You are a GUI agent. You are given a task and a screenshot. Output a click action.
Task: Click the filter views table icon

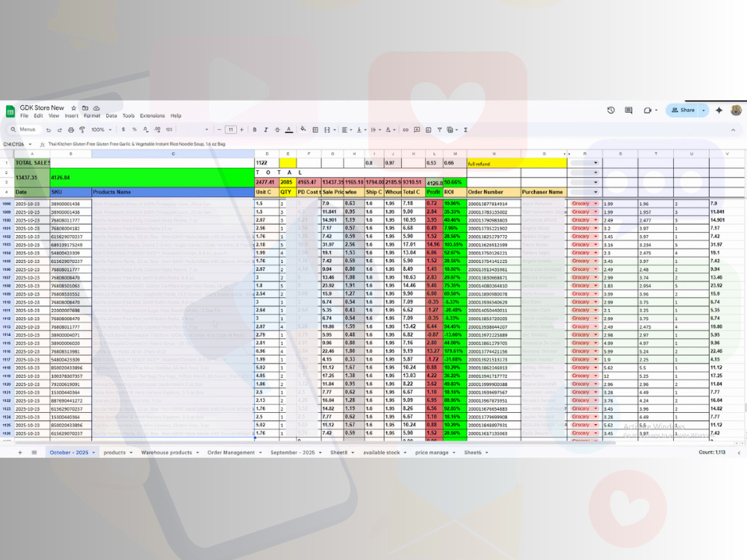[451, 129]
